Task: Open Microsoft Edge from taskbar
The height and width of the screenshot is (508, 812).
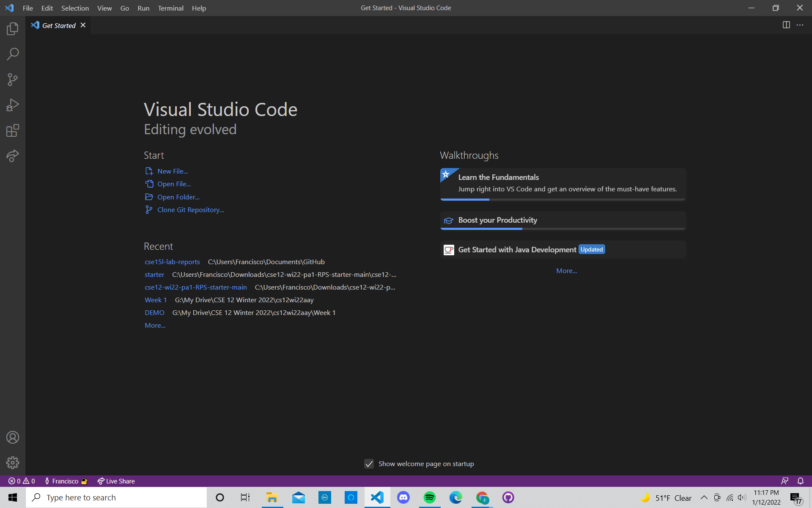Action: [x=456, y=497]
